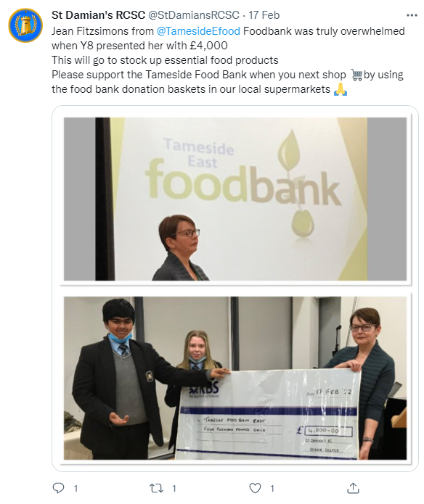Viewport: 424px width, 504px height.
Task: Retweet this post using the retweet icon
Action: tap(156, 488)
